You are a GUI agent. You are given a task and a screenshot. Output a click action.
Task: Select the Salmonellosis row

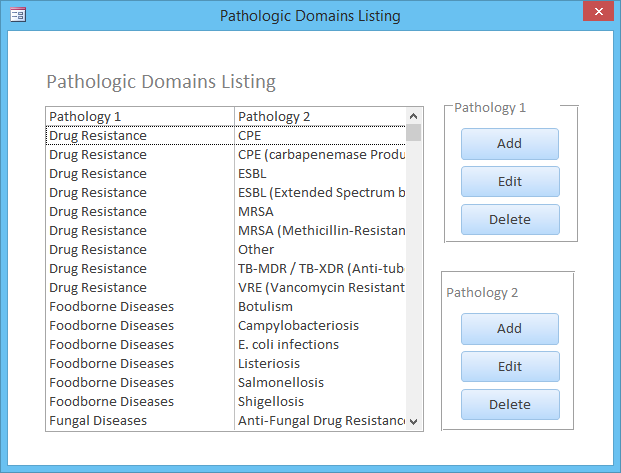226,383
